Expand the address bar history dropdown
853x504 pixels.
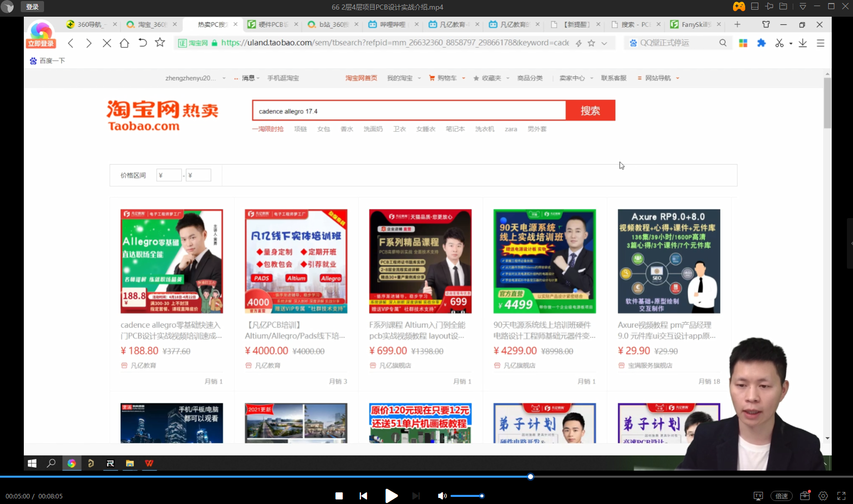pos(604,44)
